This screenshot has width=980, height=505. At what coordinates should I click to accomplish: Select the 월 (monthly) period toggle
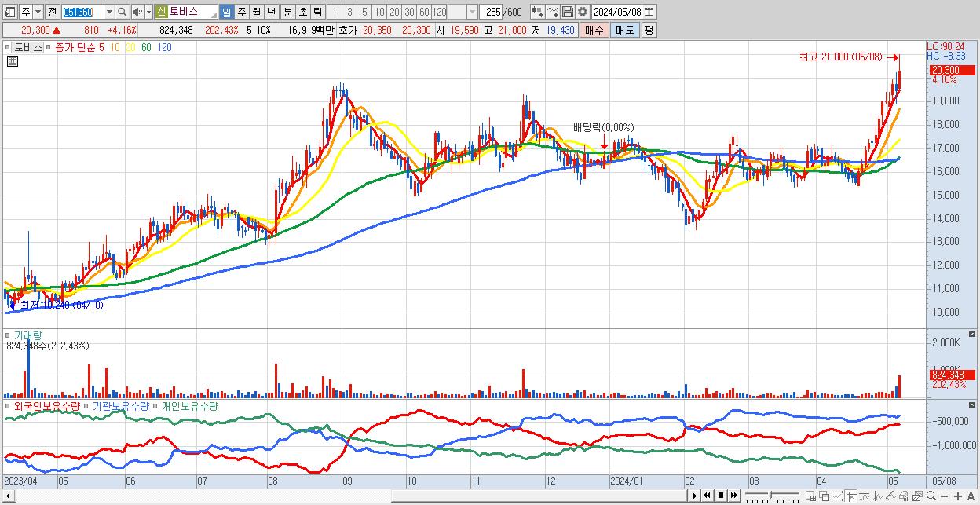256,12
